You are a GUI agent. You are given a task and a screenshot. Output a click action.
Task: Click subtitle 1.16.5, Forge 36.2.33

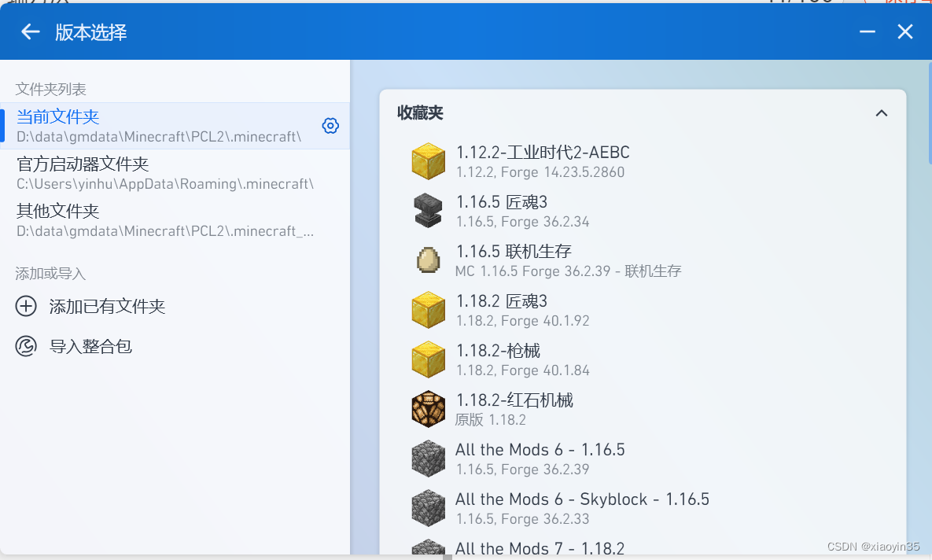tap(522, 519)
